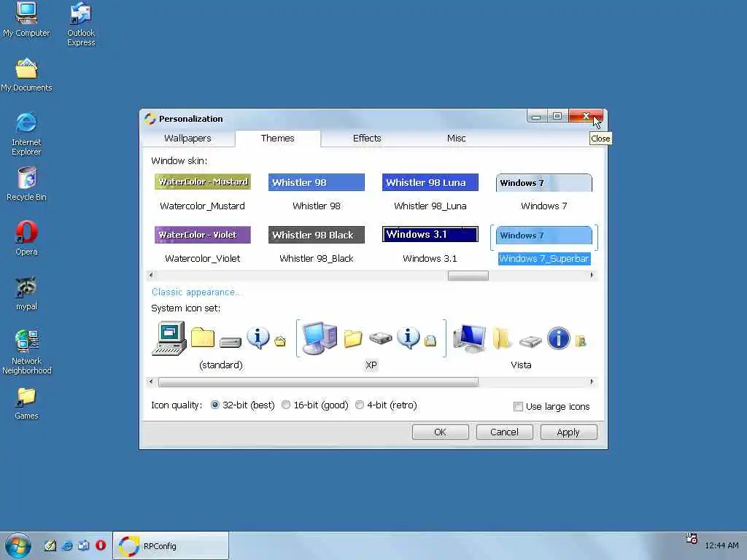Switch to the Wallpapers tab

(x=187, y=139)
